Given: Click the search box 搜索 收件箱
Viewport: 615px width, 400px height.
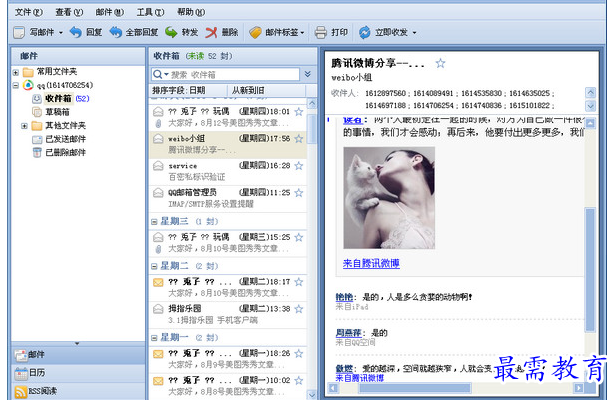Looking at the screenshot, I should pyautogui.click(x=234, y=75).
